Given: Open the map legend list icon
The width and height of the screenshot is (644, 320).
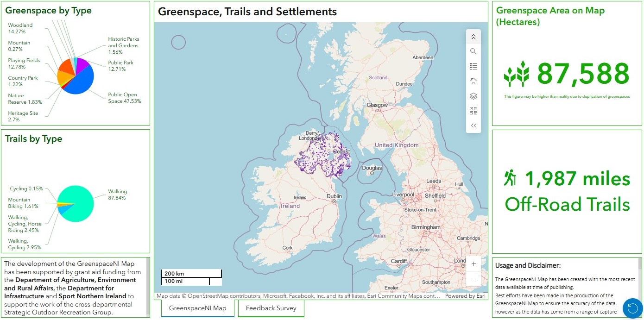Looking at the screenshot, I should click(473, 66).
